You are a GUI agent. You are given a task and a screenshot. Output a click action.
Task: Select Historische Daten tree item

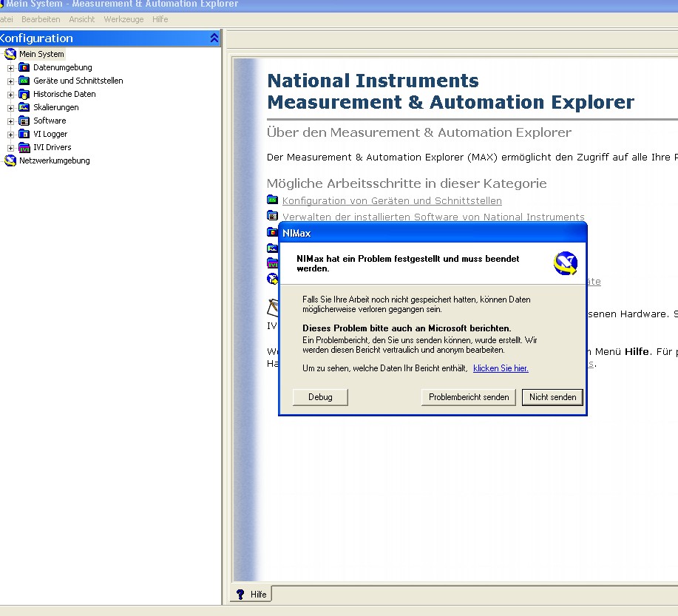click(64, 95)
